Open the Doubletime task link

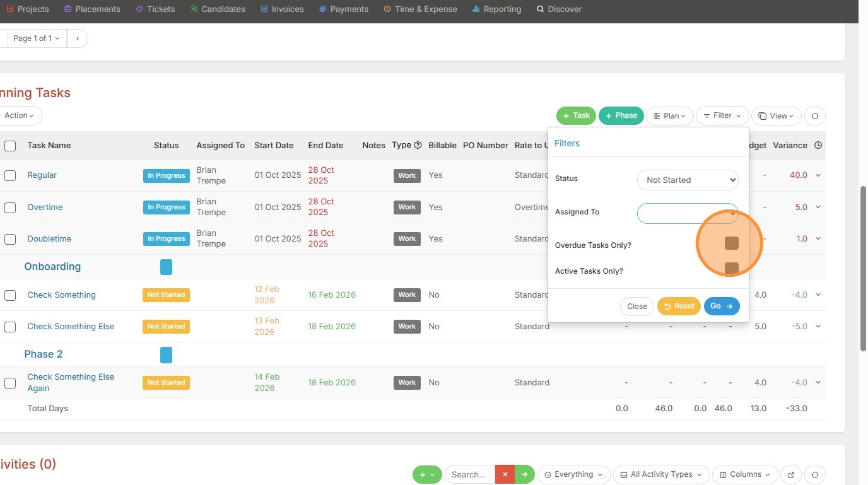[x=49, y=239]
